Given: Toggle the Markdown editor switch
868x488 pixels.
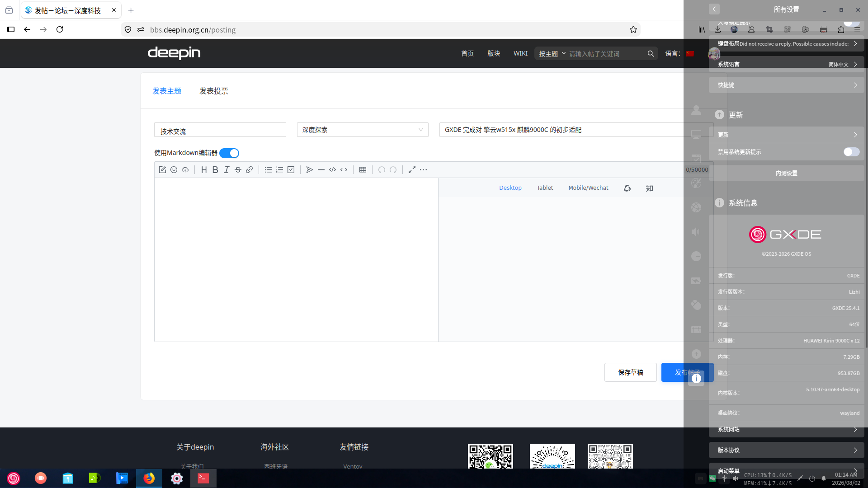Looking at the screenshot, I should pos(229,153).
